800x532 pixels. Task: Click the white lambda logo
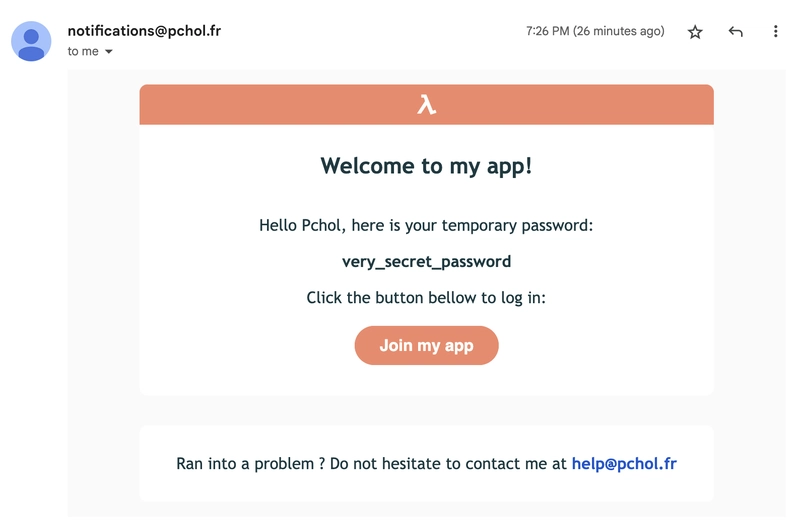tap(427, 105)
